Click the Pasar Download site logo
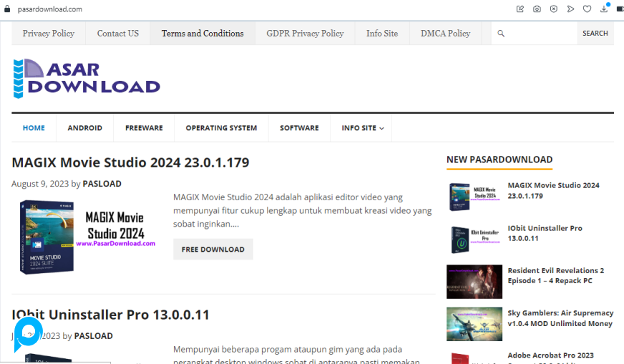This screenshot has height=364, width=624. 87,79
